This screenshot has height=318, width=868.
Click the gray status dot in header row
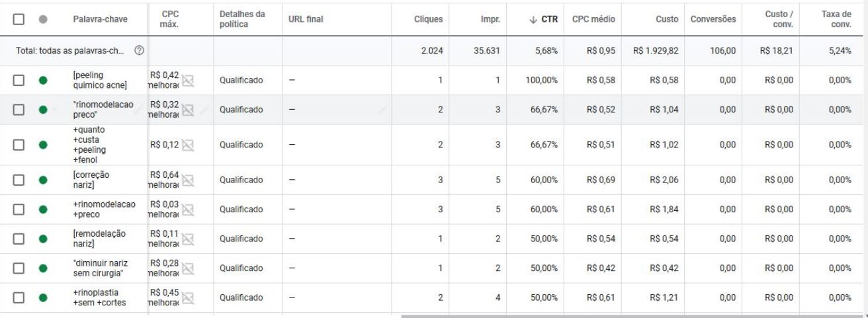(43, 20)
